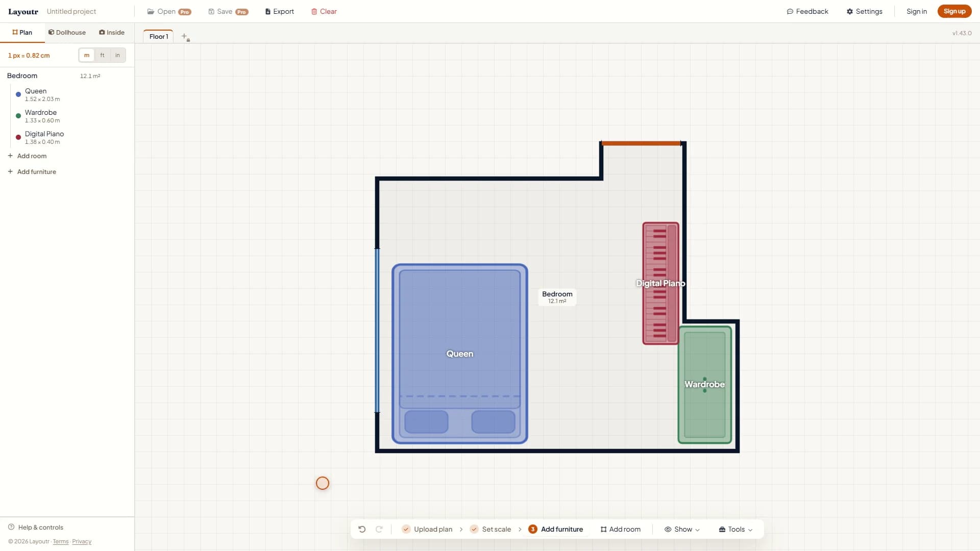Select the Digital Piano on the plan
This screenshot has width=980, height=551.
[660, 283]
